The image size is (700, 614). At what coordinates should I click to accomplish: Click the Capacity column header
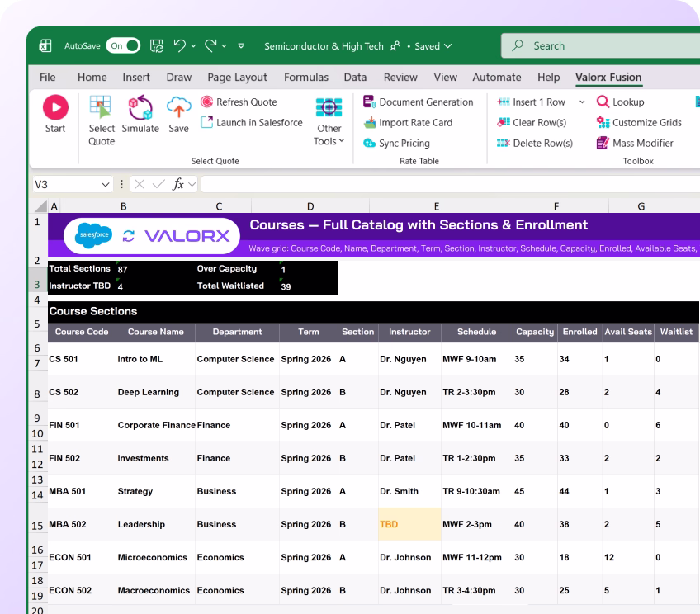(x=535, y=332)
